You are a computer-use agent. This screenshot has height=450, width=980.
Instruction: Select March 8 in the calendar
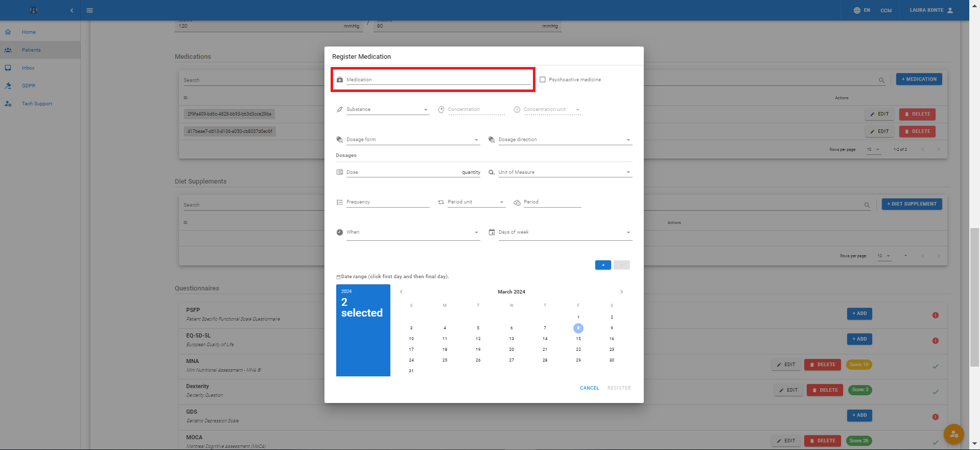(x=578, y=328)
